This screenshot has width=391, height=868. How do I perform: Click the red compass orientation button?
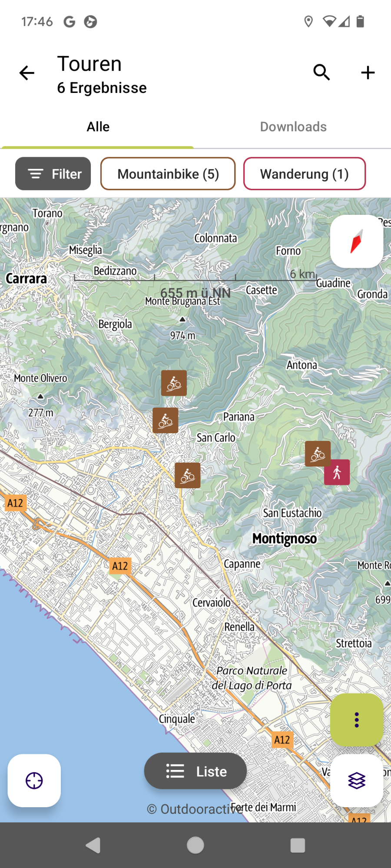(357, 241)
